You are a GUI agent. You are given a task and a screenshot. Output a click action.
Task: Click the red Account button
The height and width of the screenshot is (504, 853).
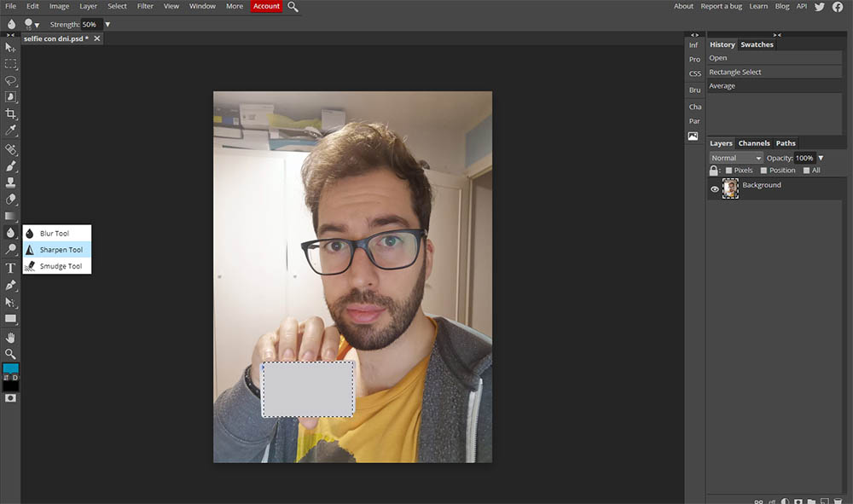pyautogui.click(x=266, y=7)
